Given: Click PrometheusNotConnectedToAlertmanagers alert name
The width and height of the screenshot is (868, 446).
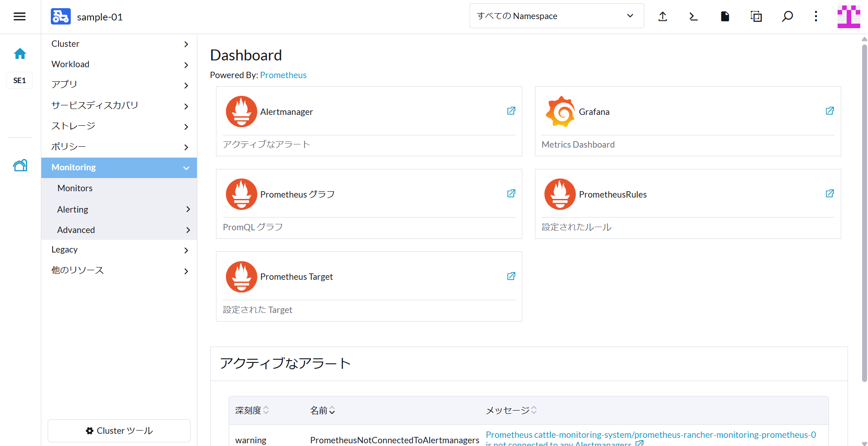Looking at the screenshot, I should pyautogui.click(x=395, y=440).
